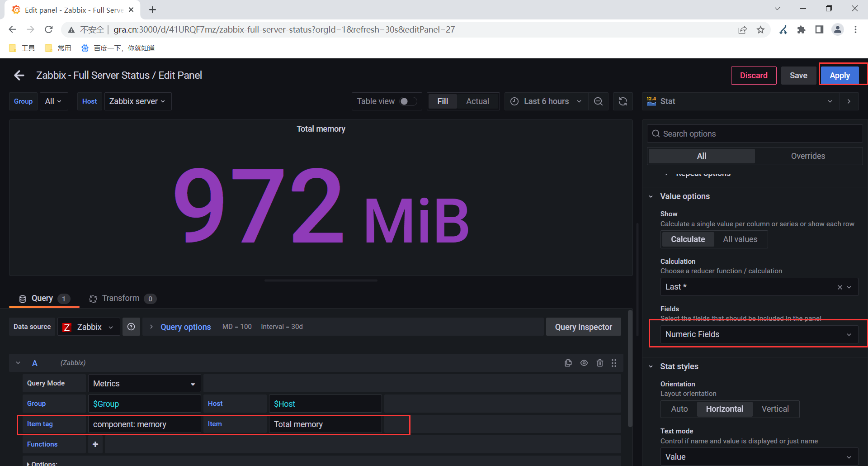The width and height of the screenshot is (868, 466).
Task: Expand Query options
Action: [x=185, y=327]
